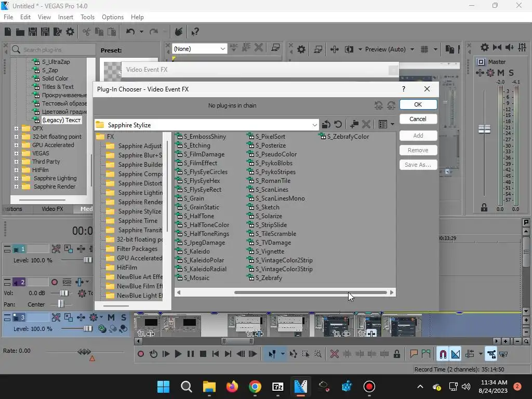Expand the Third Party tree folder
This screenshot has height=399, width=532.
point(16,162)
